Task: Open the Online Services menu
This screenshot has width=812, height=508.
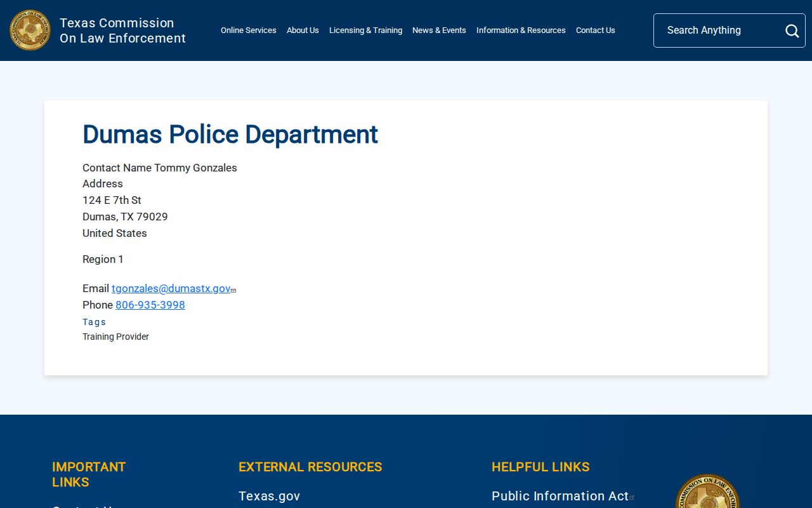Action: tap(249, 30)
